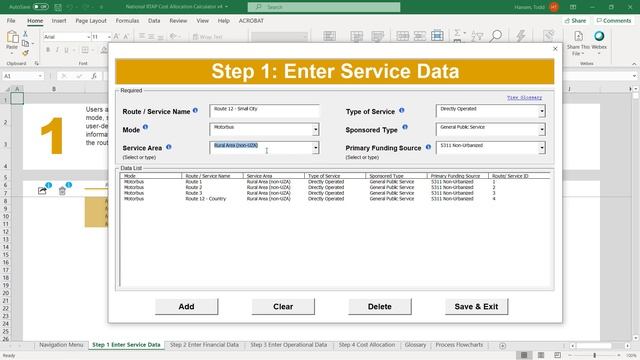640x360 pixels.
Task: Switch to the Insert ribbon tab
Action: coord(59,20)
